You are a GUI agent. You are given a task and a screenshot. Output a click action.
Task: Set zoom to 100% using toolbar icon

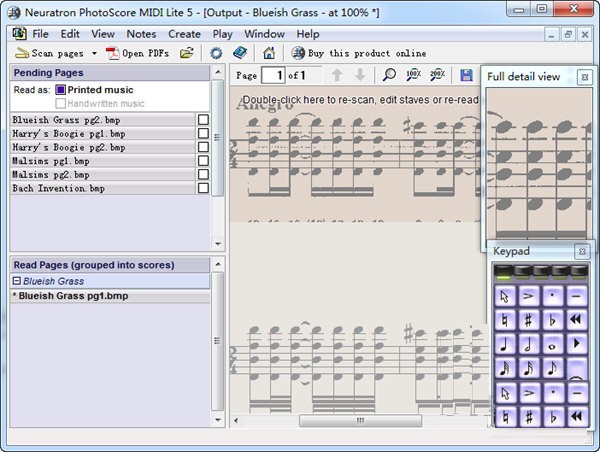click(413, 75)
